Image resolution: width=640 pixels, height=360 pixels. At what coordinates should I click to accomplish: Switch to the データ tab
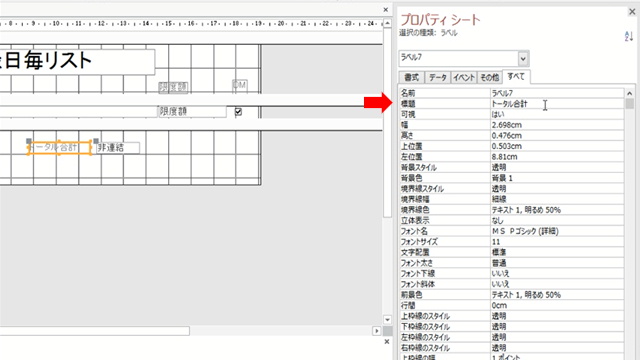438,77
